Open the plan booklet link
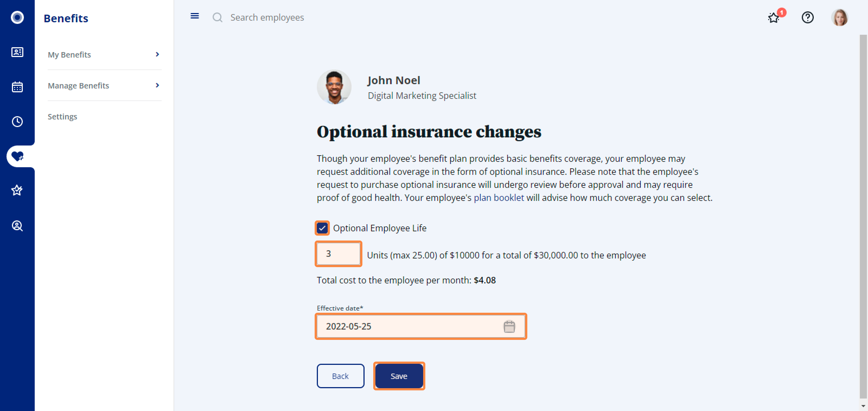This screenshot has width=868, height=411. [499, 198]
